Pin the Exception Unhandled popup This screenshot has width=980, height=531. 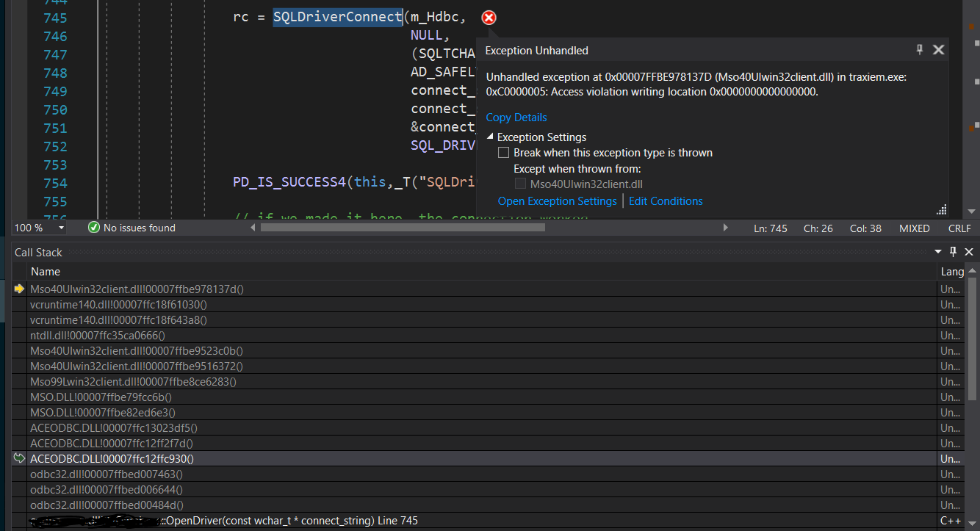(x=919, y=50)
